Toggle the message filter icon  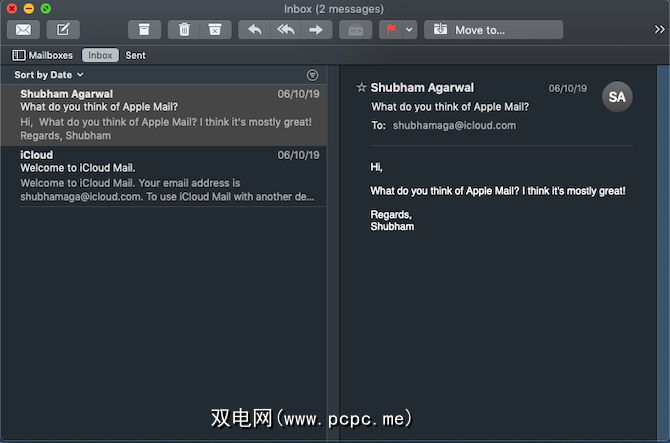(312, 75)
